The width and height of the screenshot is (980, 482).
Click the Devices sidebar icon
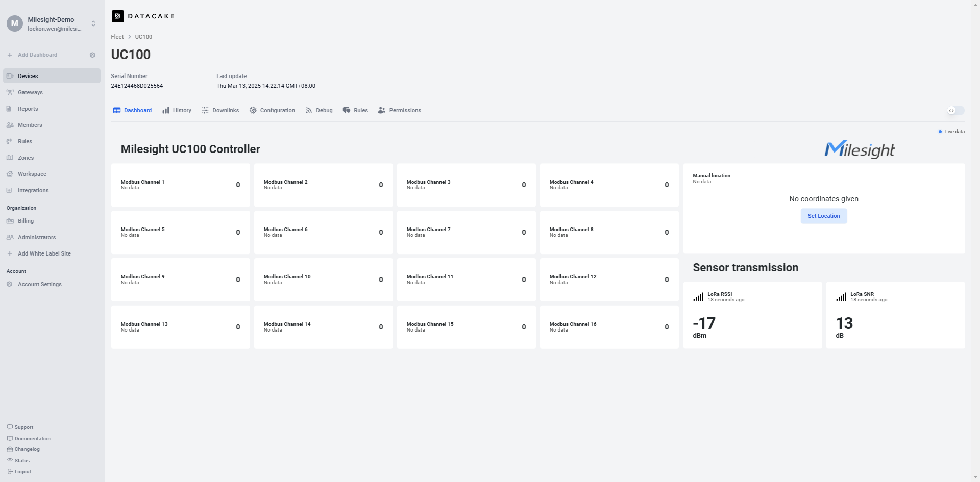coord(10,76)
